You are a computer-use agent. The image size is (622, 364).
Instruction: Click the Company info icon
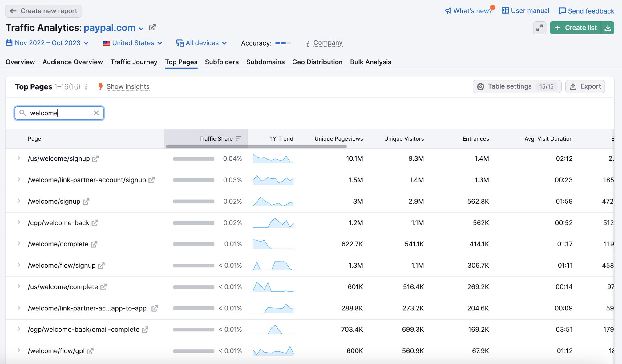tap(308, 44)
